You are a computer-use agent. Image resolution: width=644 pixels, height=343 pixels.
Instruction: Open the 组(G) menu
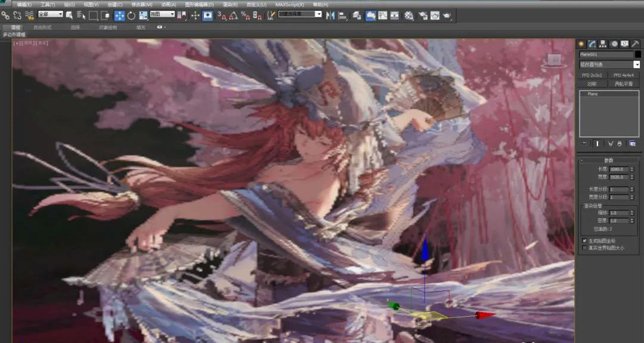point(69,5)
